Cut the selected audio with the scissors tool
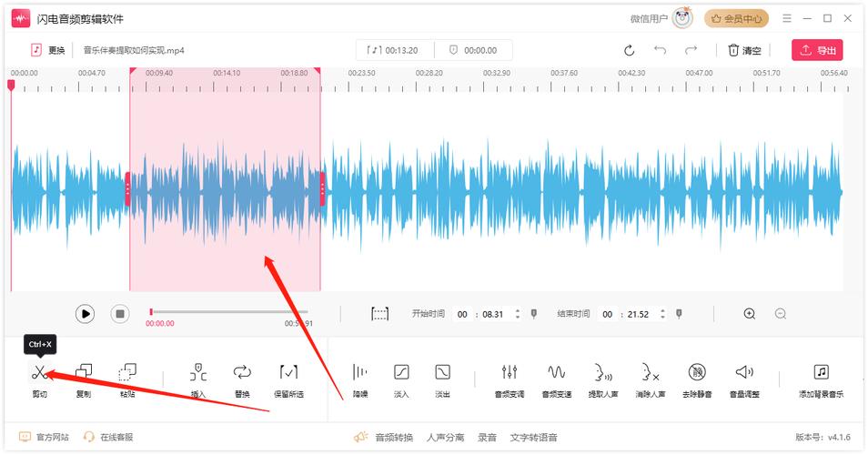This screenshot has height=455, width=868. tap(39, 379)
